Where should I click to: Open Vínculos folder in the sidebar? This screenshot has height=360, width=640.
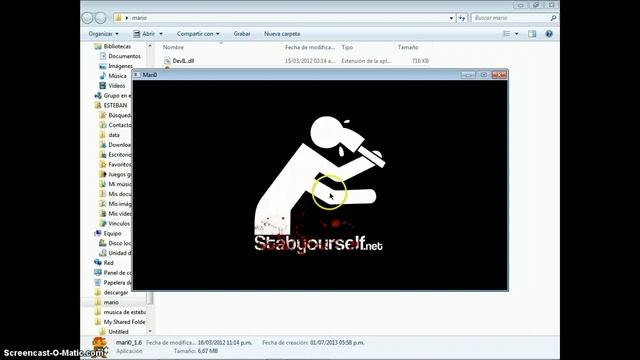(119, 224)
